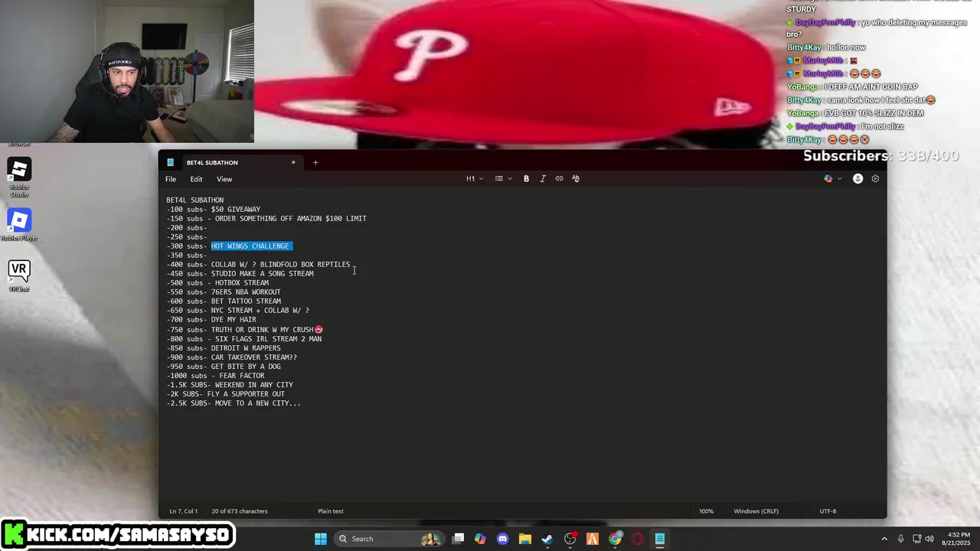Click the 76ERS NBA WORKOUT line
The width and height of the screenshot is (980, 551).
coord(224,292)
